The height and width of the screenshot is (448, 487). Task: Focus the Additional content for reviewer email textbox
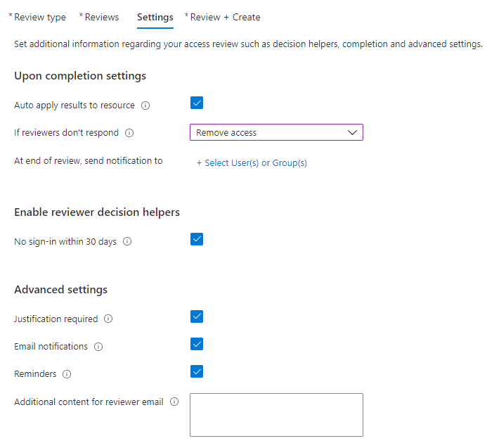[x=275, y=415]
